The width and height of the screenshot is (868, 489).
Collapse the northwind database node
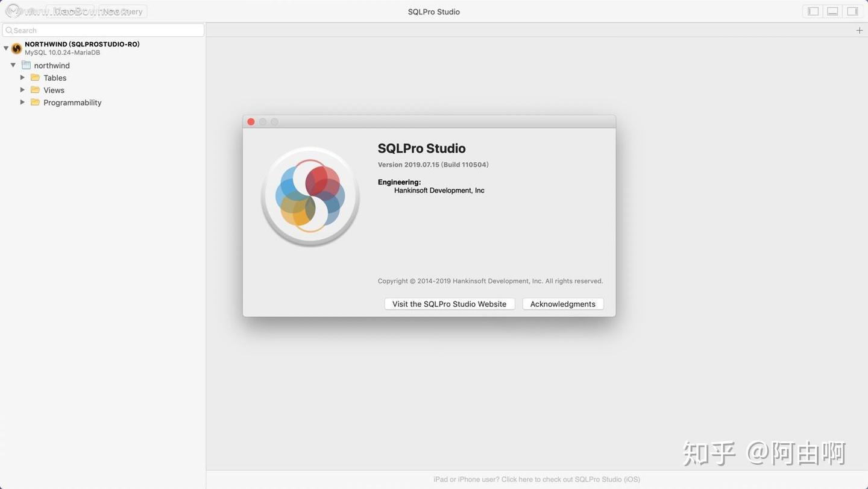tap(13, 65)
